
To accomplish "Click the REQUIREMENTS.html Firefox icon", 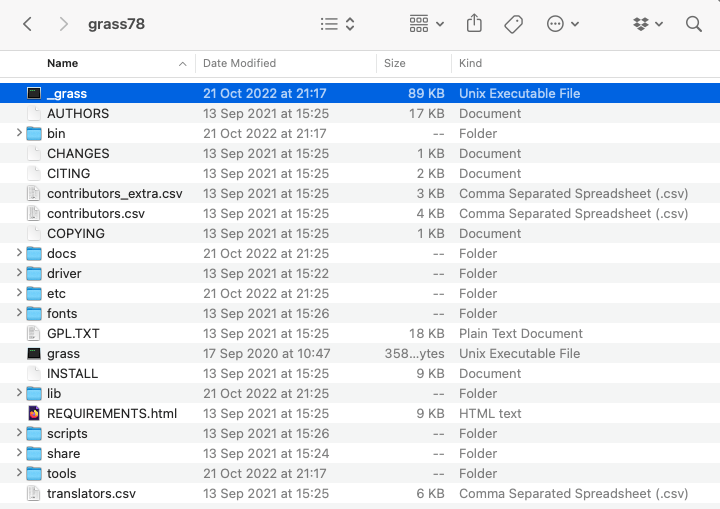I will [34, 413].
